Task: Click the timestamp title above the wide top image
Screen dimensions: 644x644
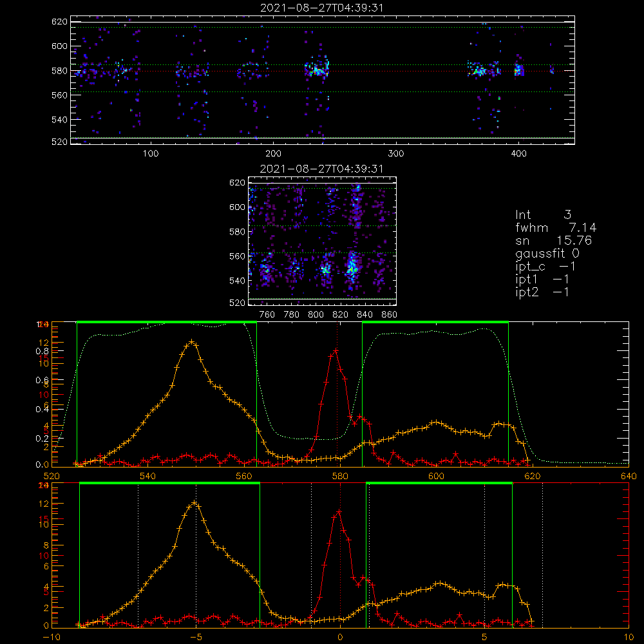Action: coord(322,8)
